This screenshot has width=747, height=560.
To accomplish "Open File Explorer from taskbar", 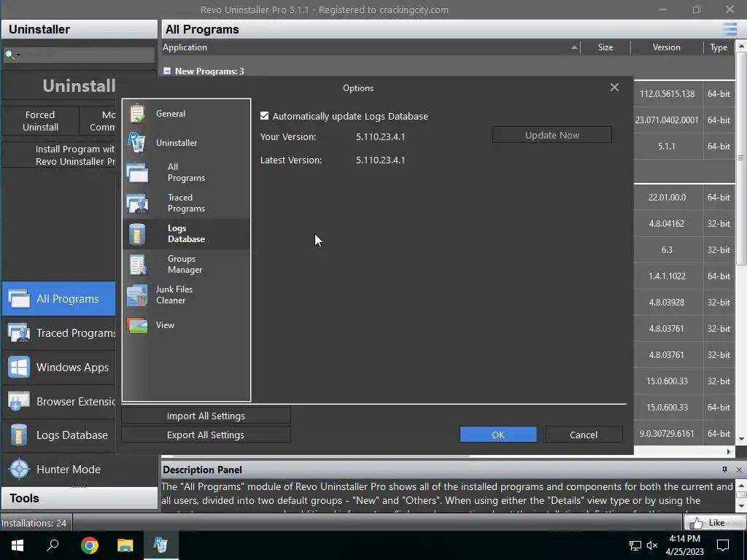I will pyautogui.click(x=125, y=545).
